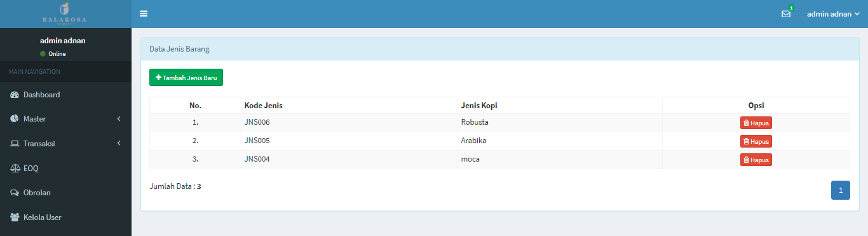Viewport: 868px width, 236px height.
Task: Click the Kode Jenis column header
Action: 263,105
